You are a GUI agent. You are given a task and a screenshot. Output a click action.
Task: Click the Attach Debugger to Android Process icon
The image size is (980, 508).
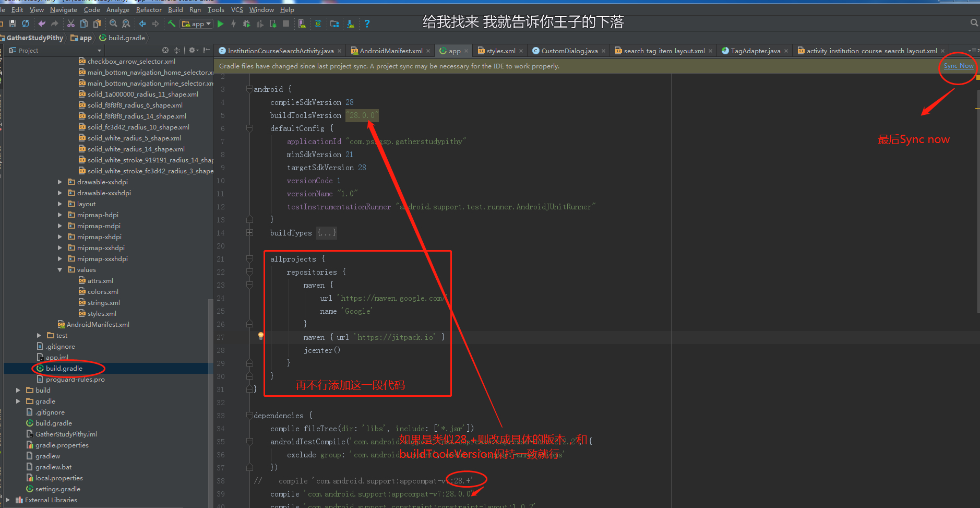(x=272, y=23)
